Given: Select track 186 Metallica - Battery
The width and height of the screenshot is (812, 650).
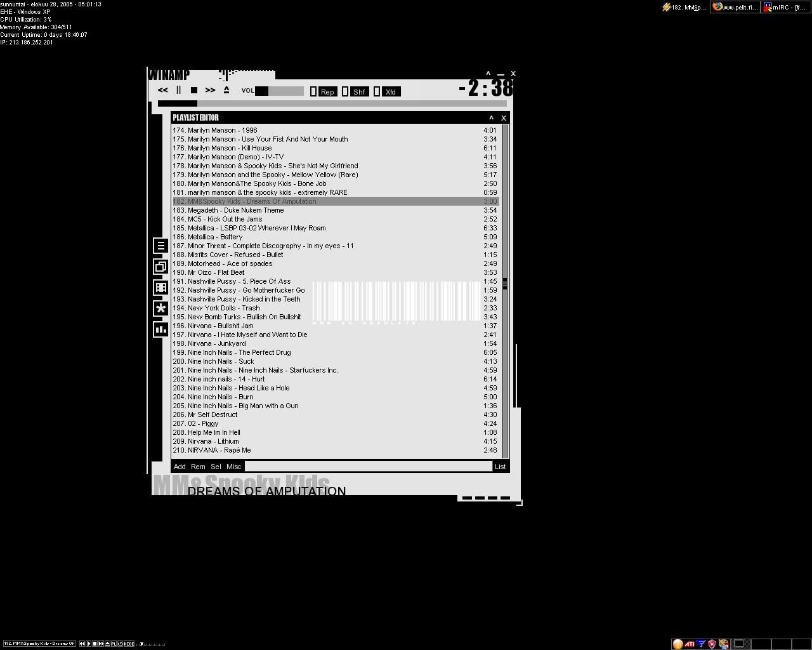Looking at the screenshot, I should (336, 237).
